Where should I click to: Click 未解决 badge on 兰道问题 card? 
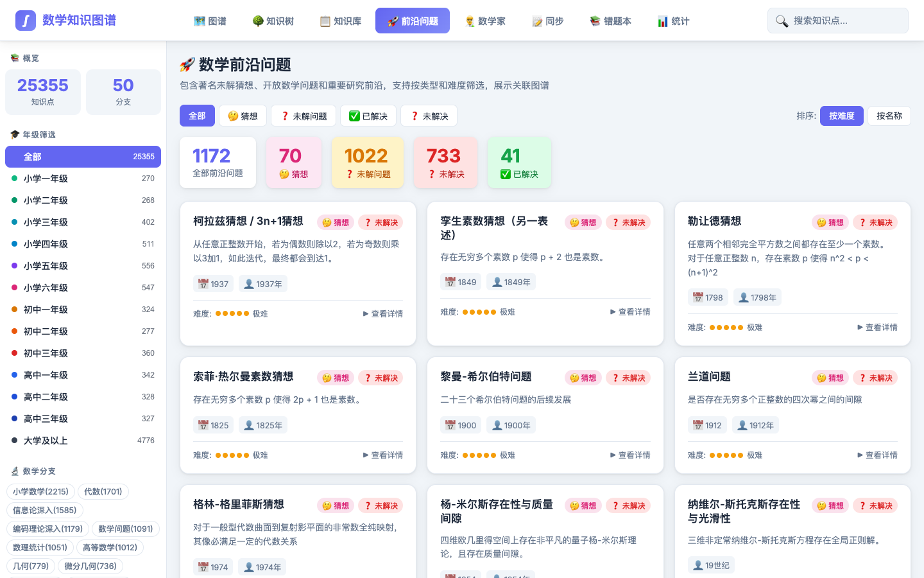(x=875, y=378)
